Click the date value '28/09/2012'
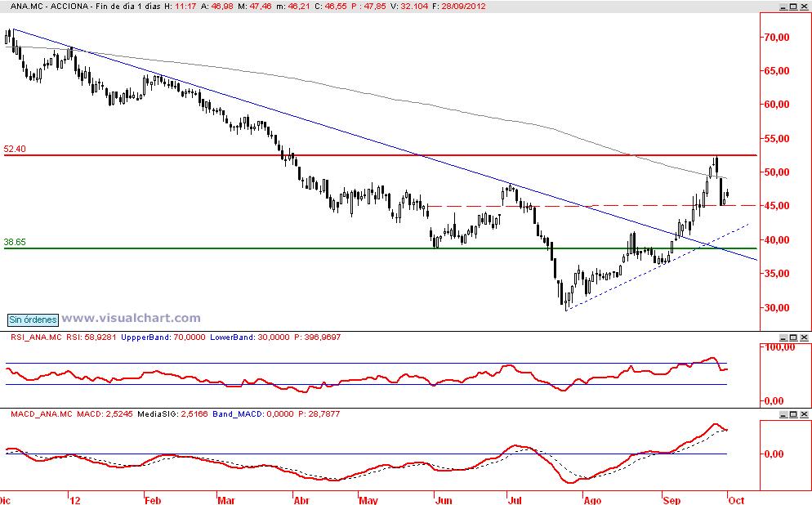This screenshot has height=505, width=812. click(464, 7)
